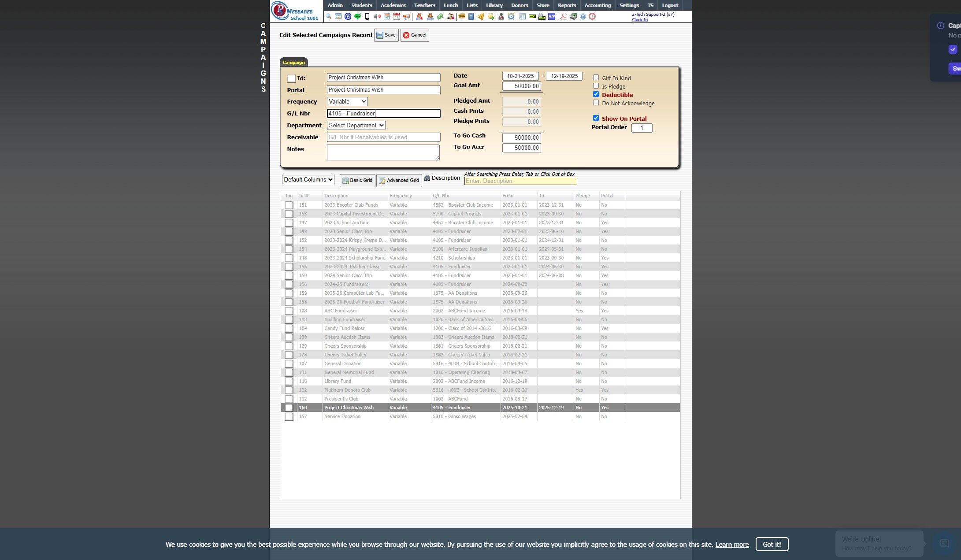Click into the Notes text area

[x=382, y=152]
